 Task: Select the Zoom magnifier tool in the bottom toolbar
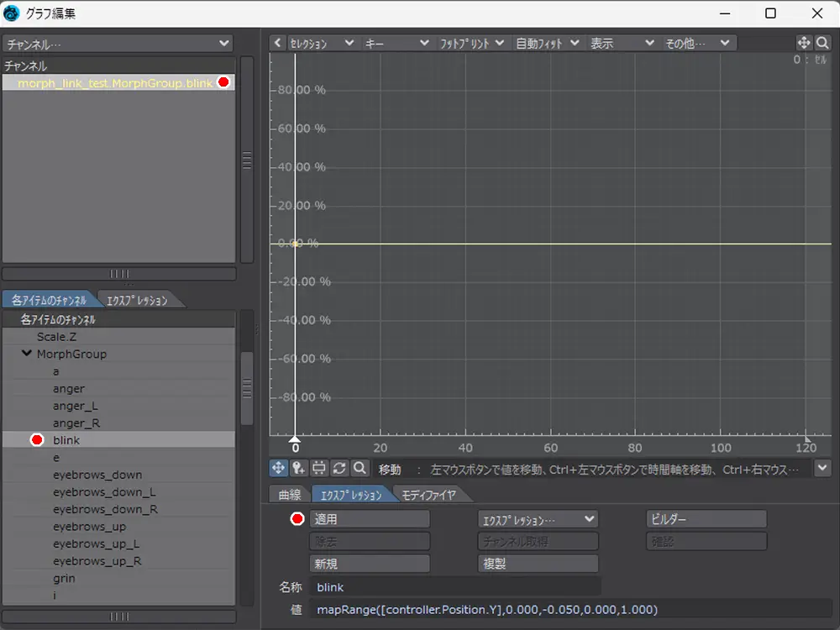[x=360, y=468]
